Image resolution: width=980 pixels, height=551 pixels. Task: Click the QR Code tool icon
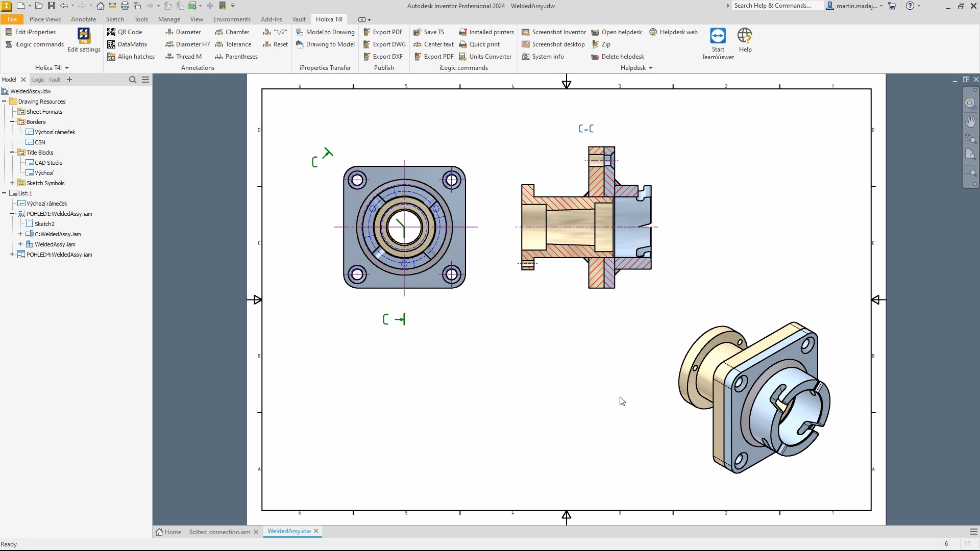(111, 32)
